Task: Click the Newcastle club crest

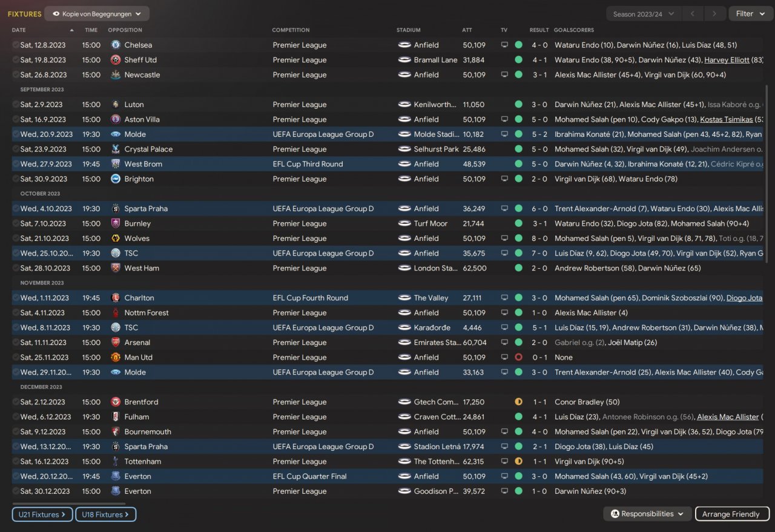Action: click(116, 75)
